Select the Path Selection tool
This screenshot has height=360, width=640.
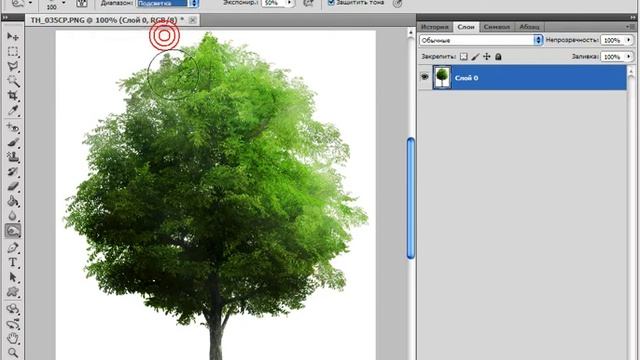pos(13,277)
